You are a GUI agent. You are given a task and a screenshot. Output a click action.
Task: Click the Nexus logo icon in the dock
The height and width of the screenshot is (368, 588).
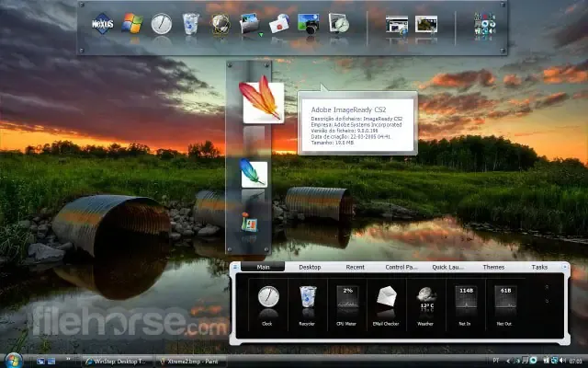pos(102,23)
